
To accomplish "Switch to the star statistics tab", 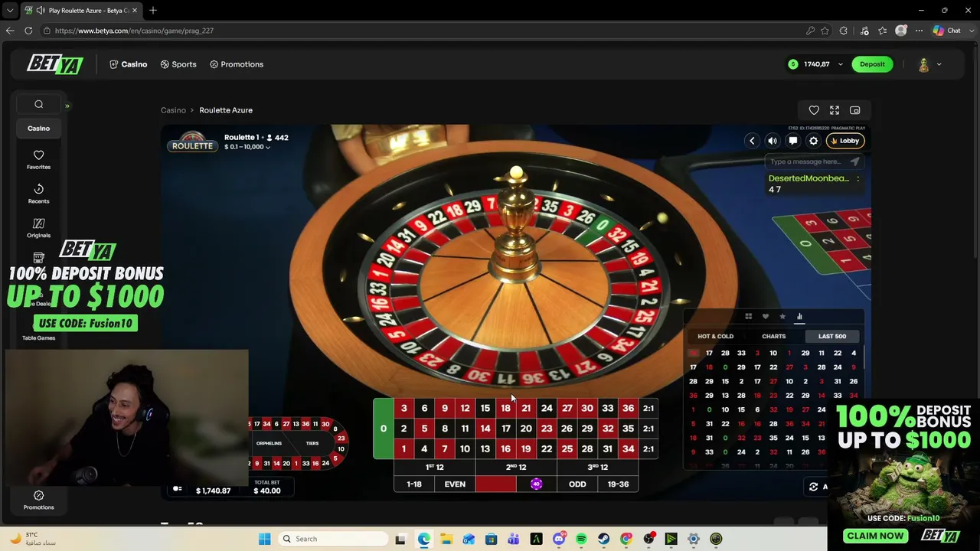I will tap(782, 316).
